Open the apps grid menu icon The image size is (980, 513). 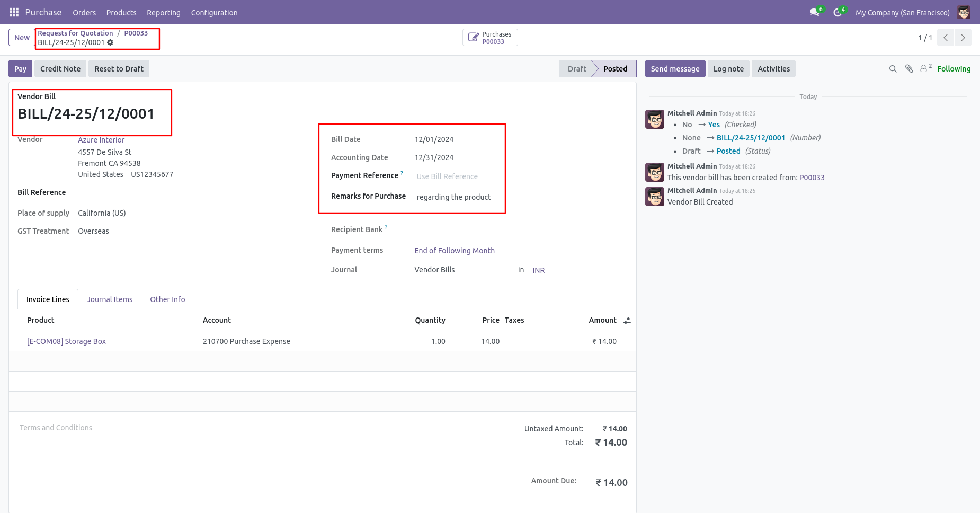click(14, 12)
